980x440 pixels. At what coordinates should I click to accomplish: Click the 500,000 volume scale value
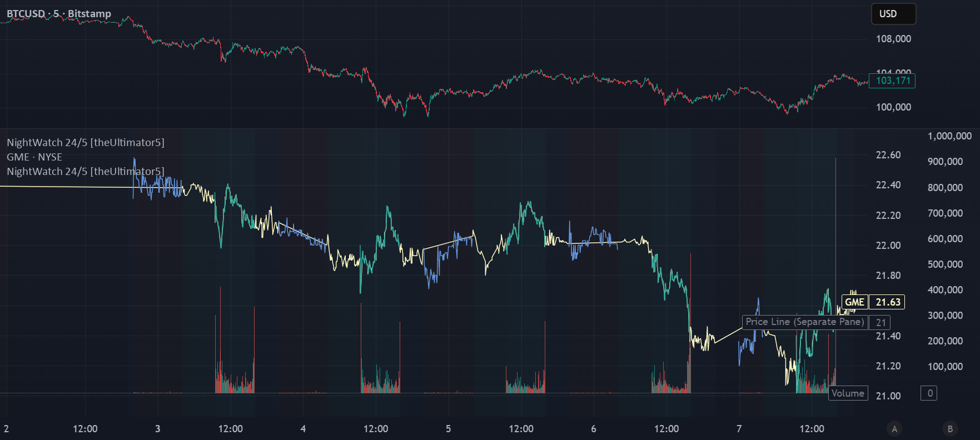(945, 264)
